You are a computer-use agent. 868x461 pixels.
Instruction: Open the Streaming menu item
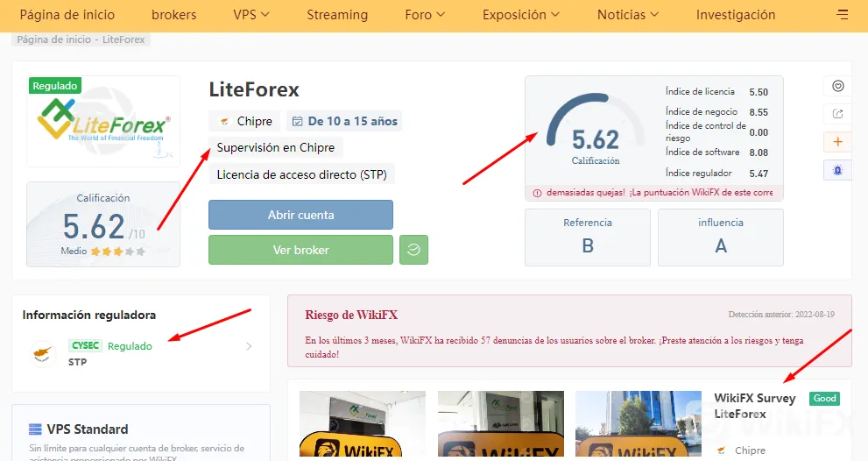(x=337, y=15)
